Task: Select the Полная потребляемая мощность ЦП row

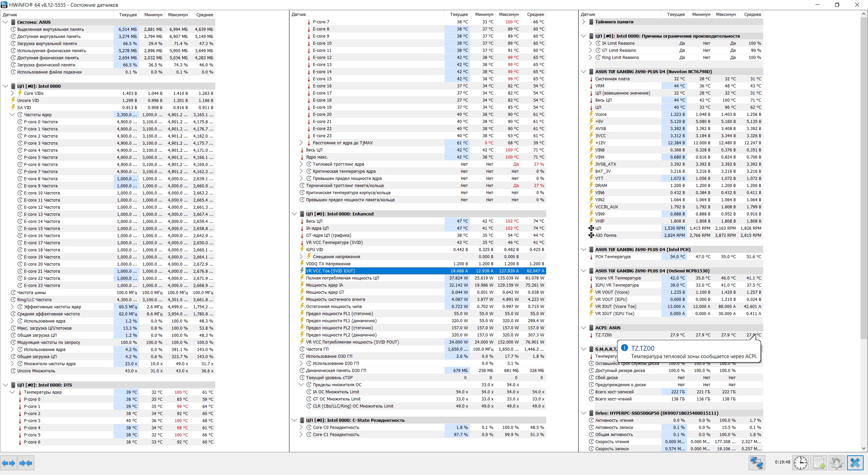Action: (342, 278)
